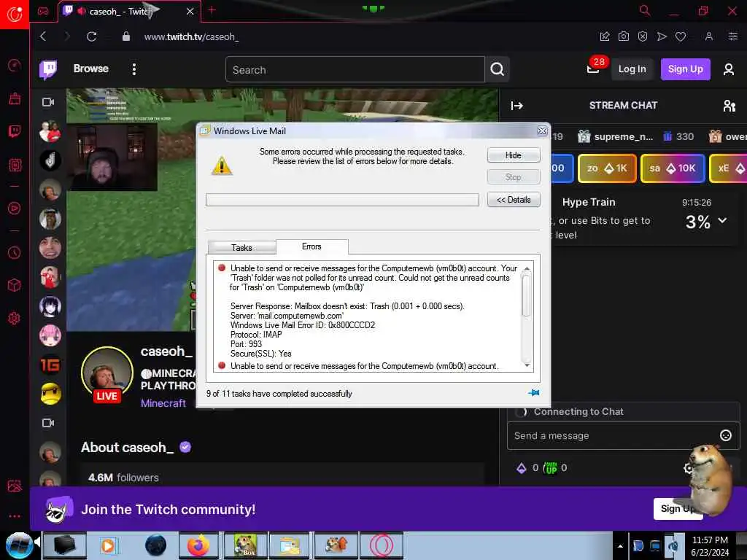
Task: Open settings gear in Opera sidebar
Action: coord(15,318)
